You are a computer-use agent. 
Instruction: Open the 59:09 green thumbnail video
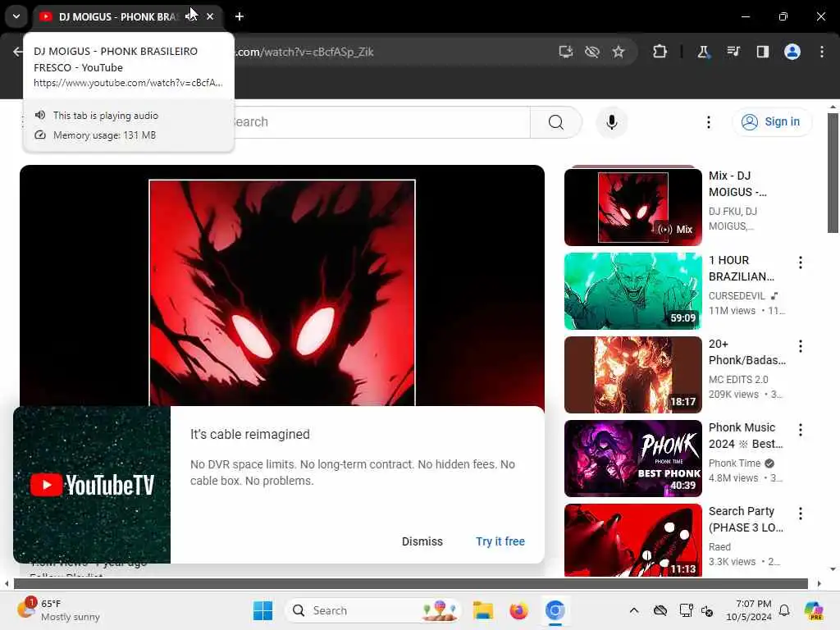point(632,291)
